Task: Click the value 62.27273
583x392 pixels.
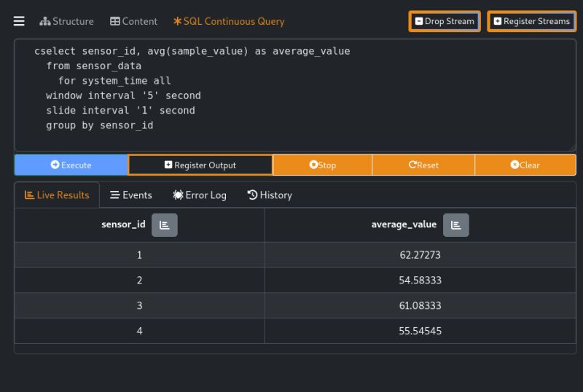Action: tap(420, 255)
